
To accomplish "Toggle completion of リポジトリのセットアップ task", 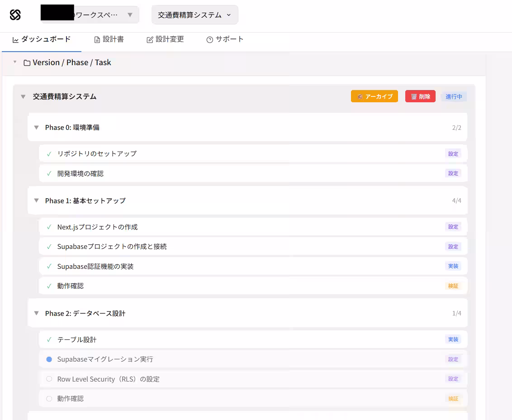I will (x=49, y=153).
